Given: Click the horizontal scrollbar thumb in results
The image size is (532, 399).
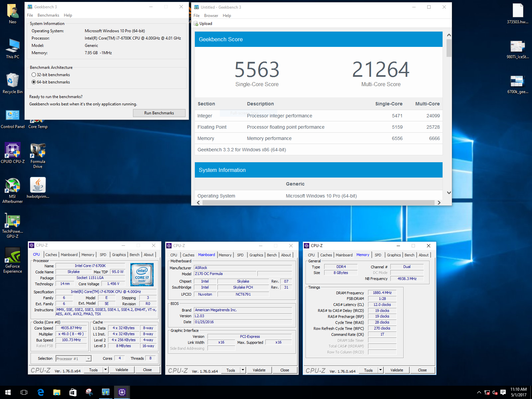Looking at the screenshot, I should (x=318, y=202).
